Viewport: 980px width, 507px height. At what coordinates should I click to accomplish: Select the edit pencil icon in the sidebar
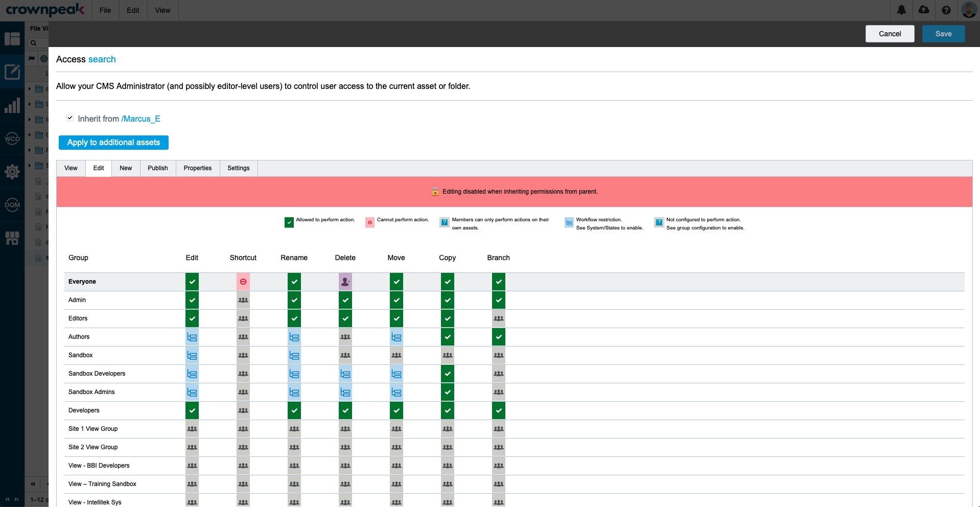coord(12,72)
